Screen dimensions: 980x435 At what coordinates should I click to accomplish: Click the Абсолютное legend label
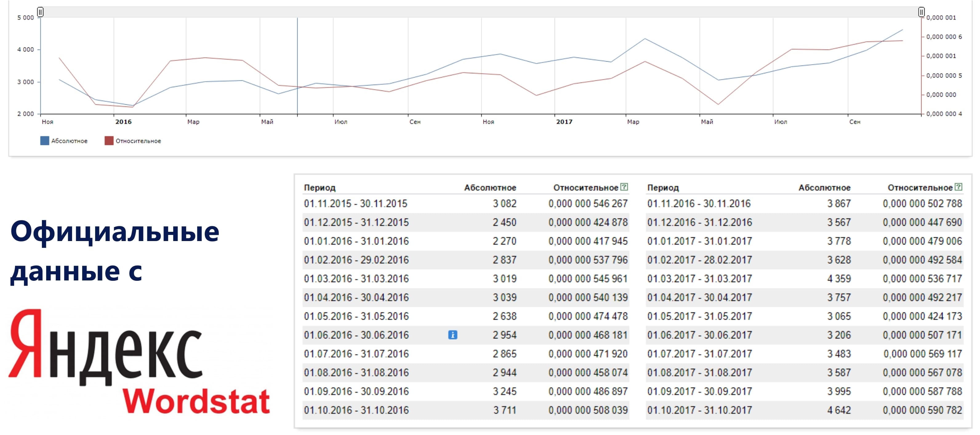[69, 141]
